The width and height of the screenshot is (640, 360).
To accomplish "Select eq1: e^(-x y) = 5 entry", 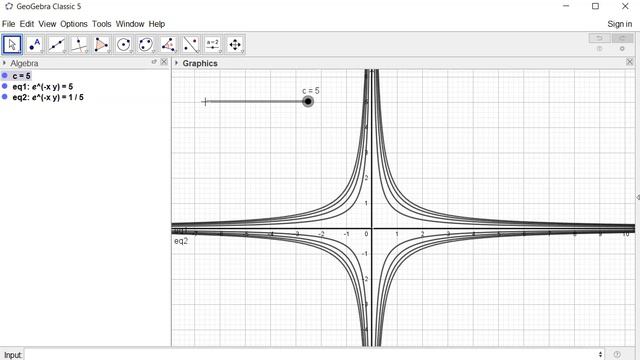I will coord(43,87).
